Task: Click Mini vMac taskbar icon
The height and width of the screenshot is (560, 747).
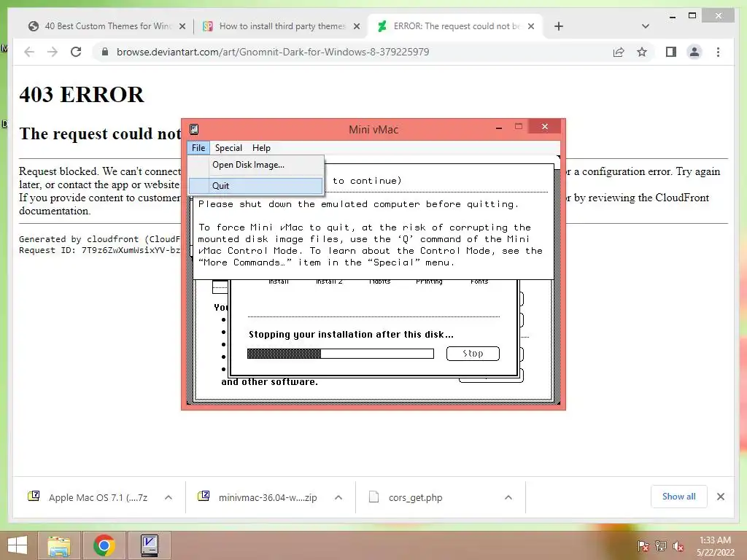Action: click(x=150, y=545)
